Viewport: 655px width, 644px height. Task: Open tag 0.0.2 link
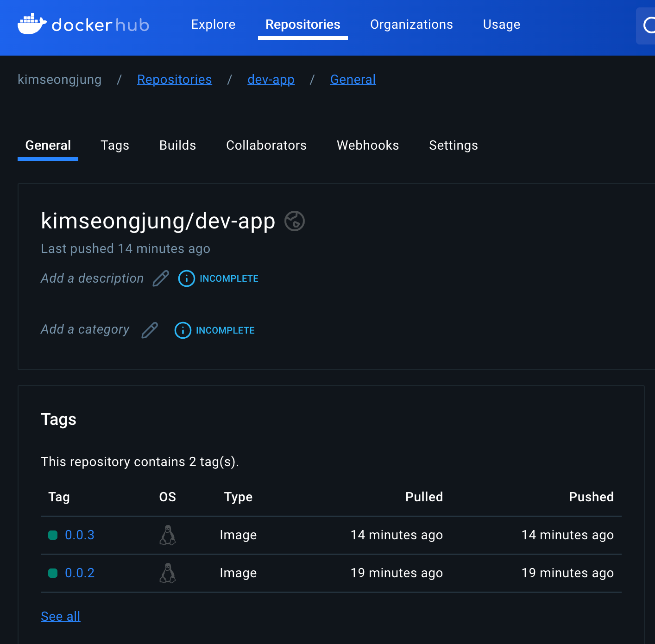pyautogui.click(x=80, y=573)
